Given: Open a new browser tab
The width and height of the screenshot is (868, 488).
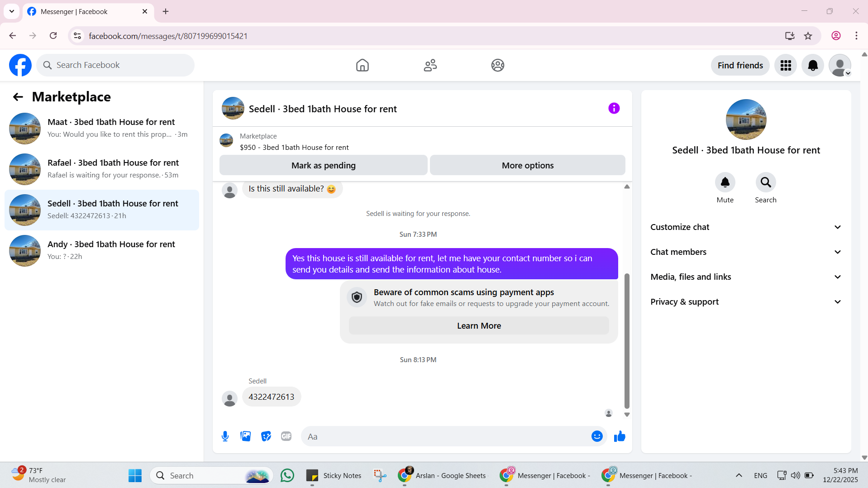Looking at the screenshot, I should (x=166, y=11).
